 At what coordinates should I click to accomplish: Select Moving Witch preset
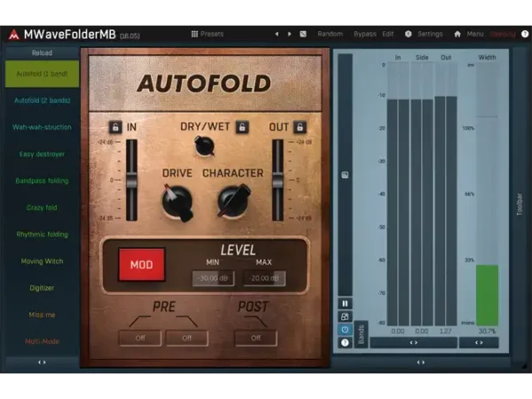pos(42,262)
